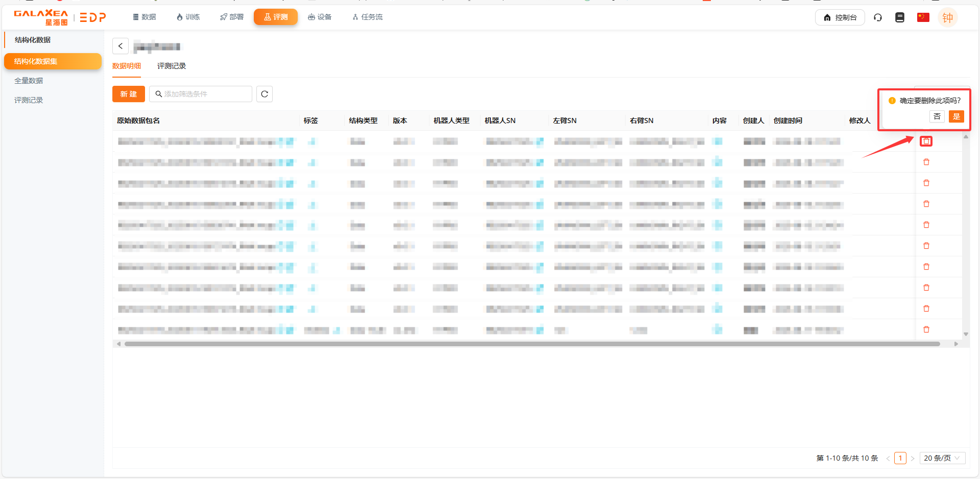The width and height of the screenshot is (980, 479).
Task: Click the previous page arrow in pagination
Action: click(888, 458)
